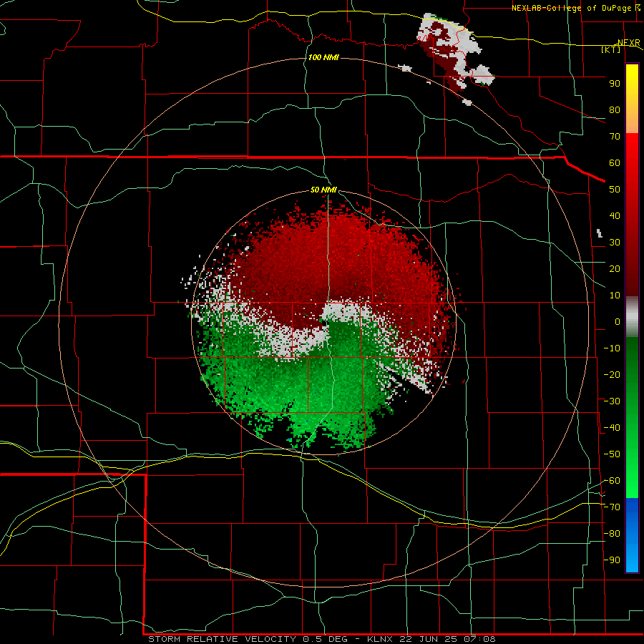Click the -30 value on the velocity scale

pos(612,401)
